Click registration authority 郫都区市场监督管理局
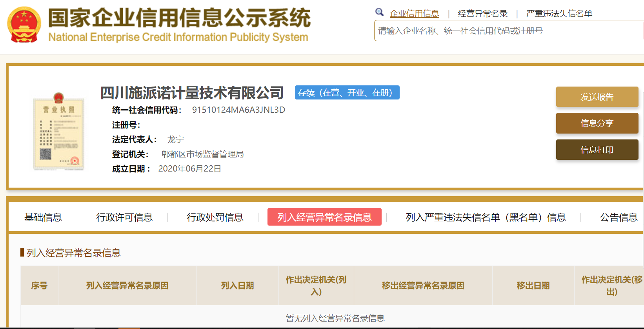 [x=202, y=154]
